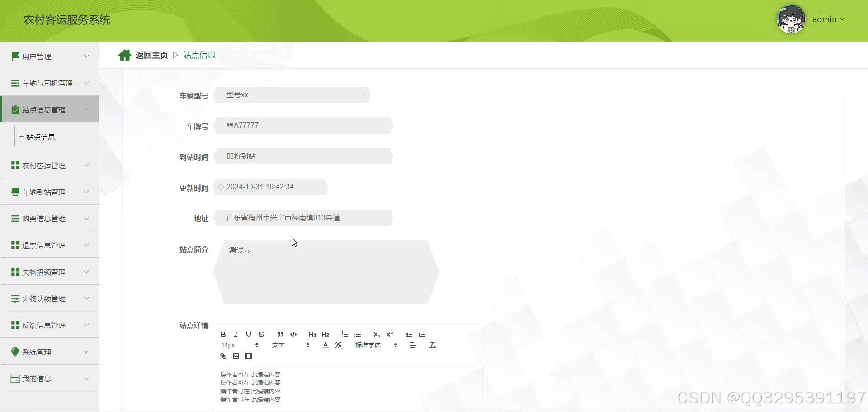Expand 购票信息管理 menu

point(50,219)
